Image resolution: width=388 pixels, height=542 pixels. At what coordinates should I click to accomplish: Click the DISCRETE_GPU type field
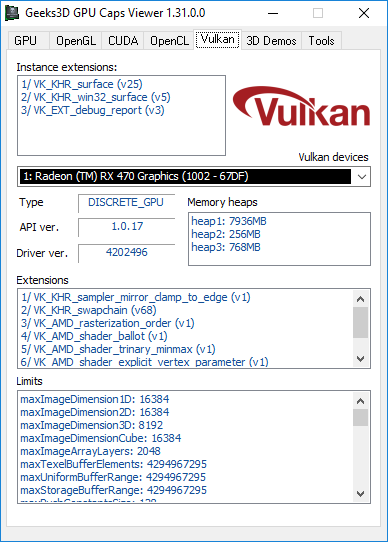pyautogui.click(x=127, y=203)
